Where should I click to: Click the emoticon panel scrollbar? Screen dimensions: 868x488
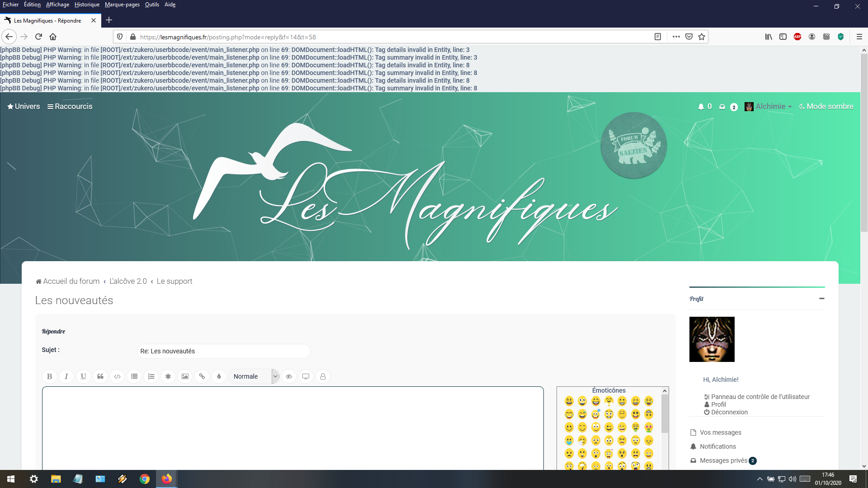665,413
